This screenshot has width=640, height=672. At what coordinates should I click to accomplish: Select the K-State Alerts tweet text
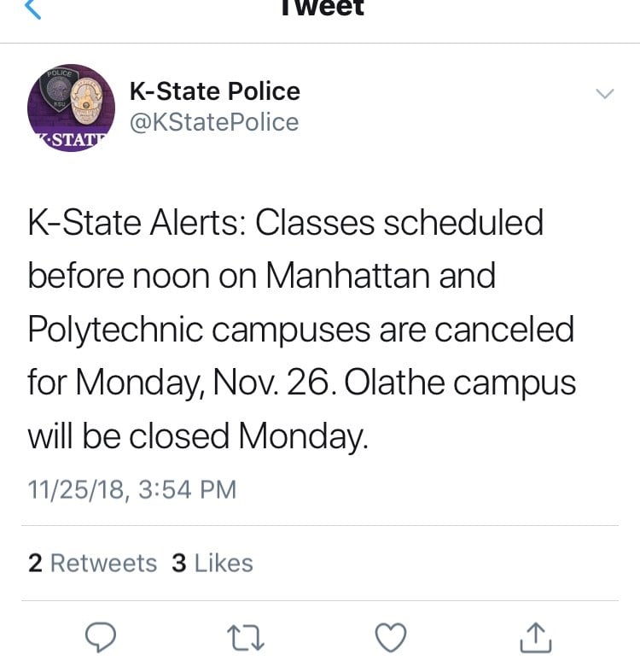tap(301, 330)
